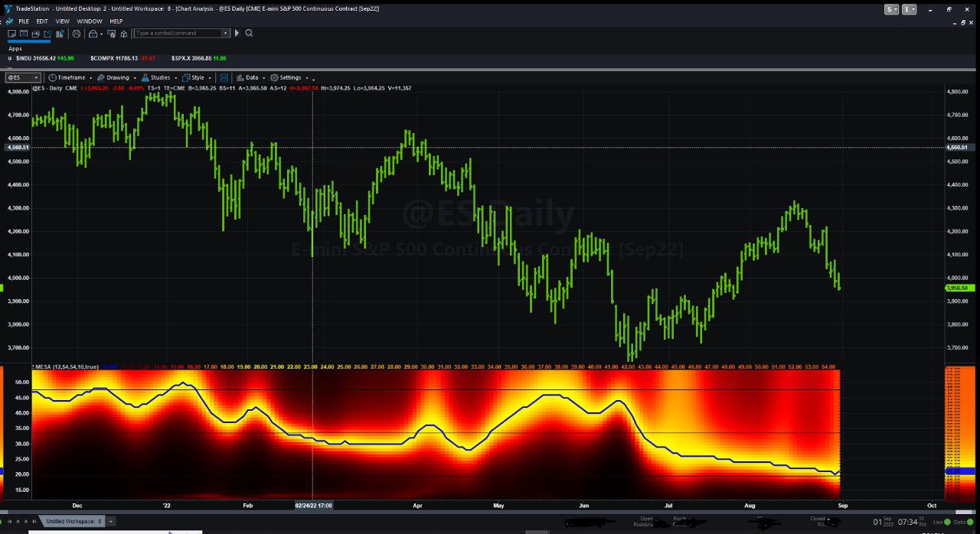Click the print icon in the toolbar
Image resolution: width=980 pixels, height=534 pixels.
76,34
